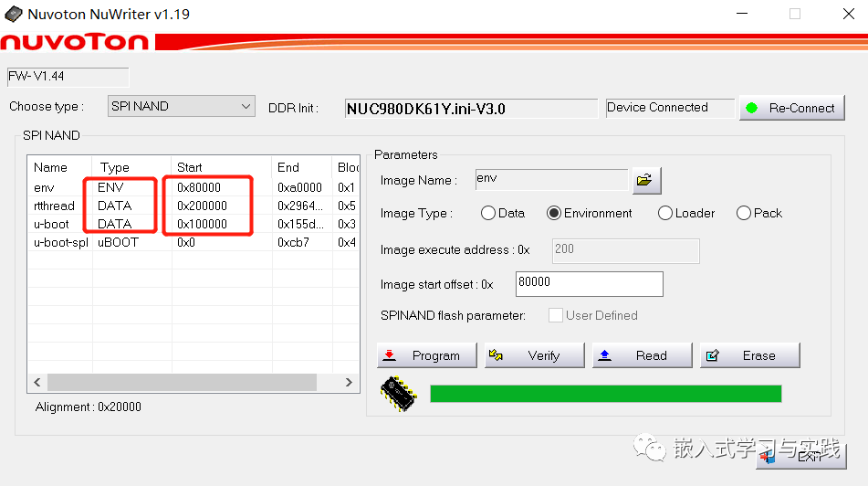The width and height of the screenshot is (868, 486).
Task: Open the Choose type SPI NAND dropdown
Action: (x=181, y=106)
